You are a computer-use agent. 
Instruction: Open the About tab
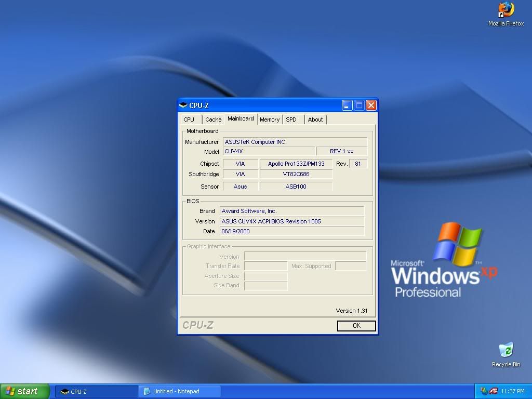pyautogui.click(x=315, y=119)
